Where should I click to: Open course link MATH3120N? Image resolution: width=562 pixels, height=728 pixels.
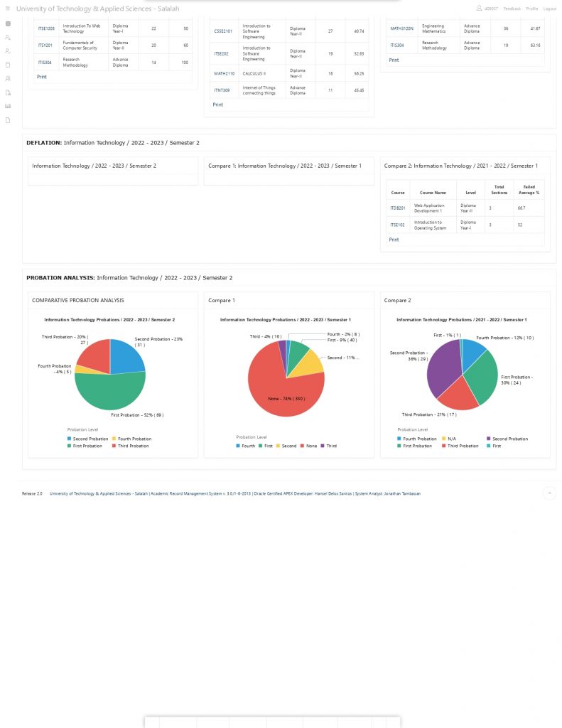click(402, 28)
